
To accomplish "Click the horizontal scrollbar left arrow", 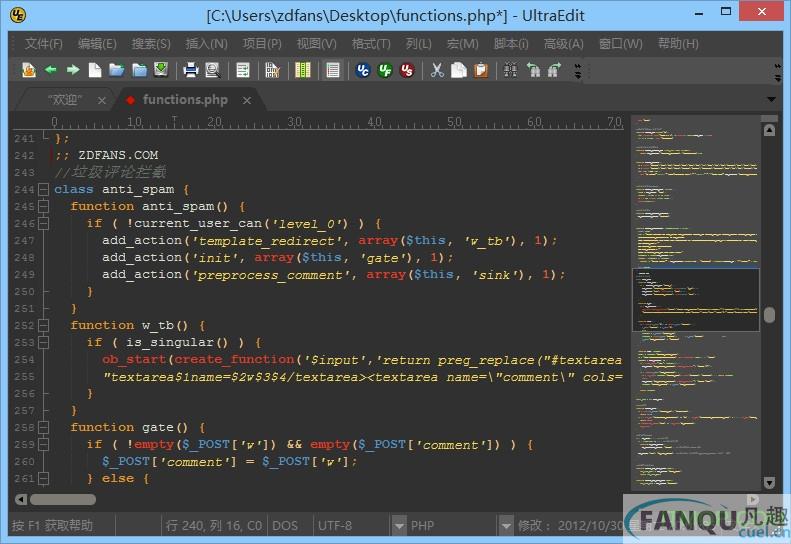I will 21,500.
